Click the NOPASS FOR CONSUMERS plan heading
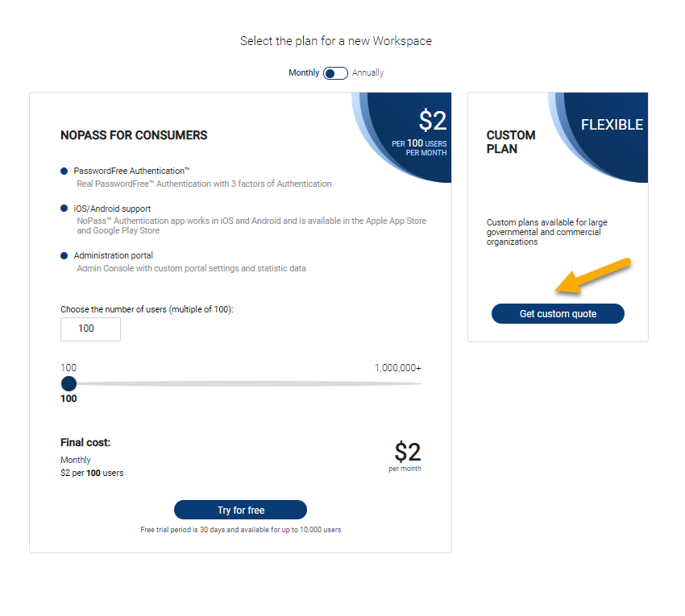Image resolution: width=685 pixels, height=616 pixels. 134,135
